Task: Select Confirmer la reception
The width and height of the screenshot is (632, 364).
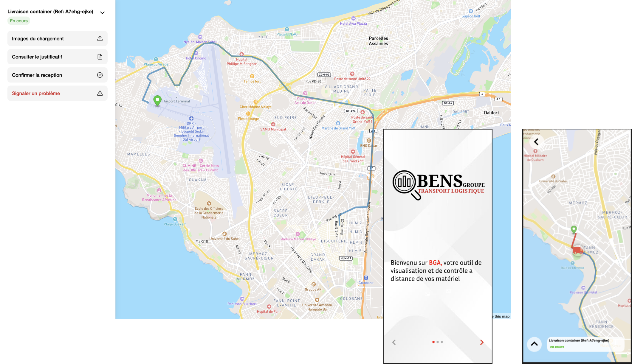Action: [57, 75]
